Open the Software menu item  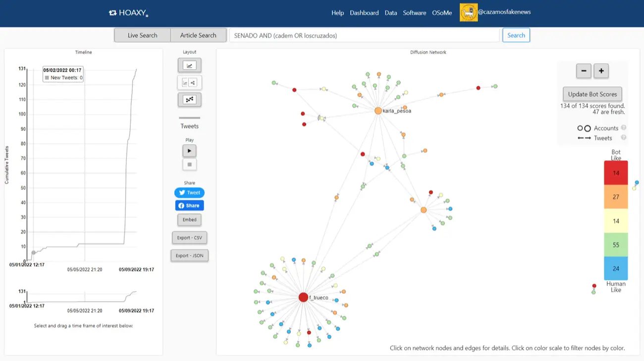tap(414, 13)
